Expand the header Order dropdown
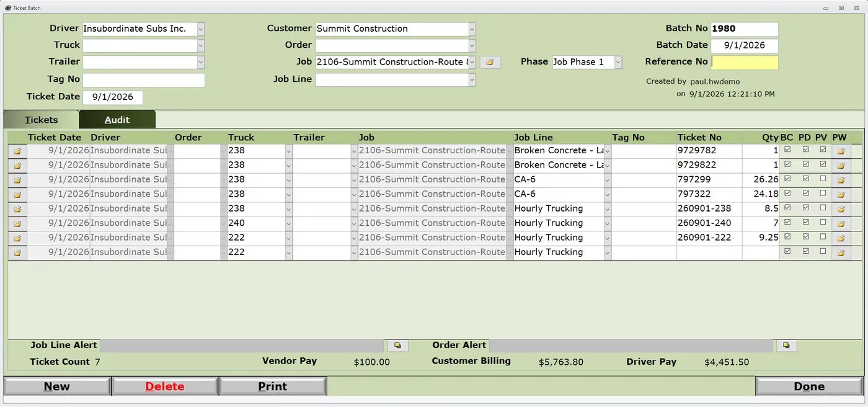The height and width of the screenshot is (407, 868). point(472,46)
